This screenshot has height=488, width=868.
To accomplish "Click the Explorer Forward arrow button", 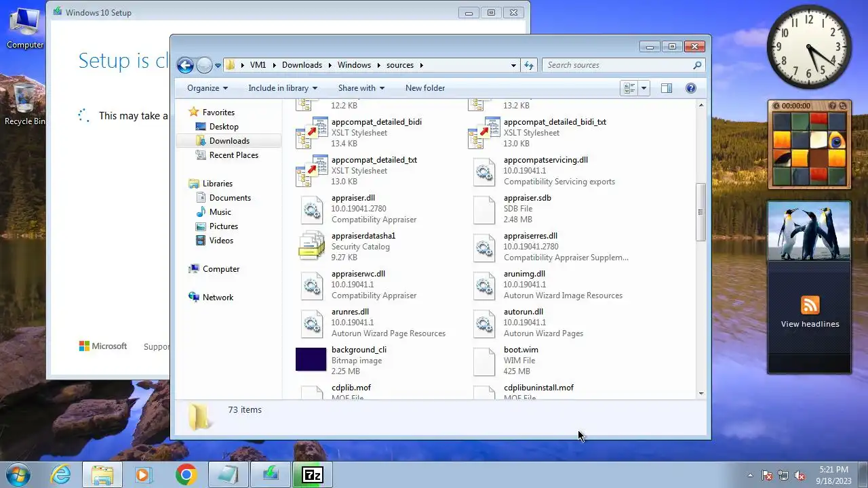I will [x=204, y=65].
